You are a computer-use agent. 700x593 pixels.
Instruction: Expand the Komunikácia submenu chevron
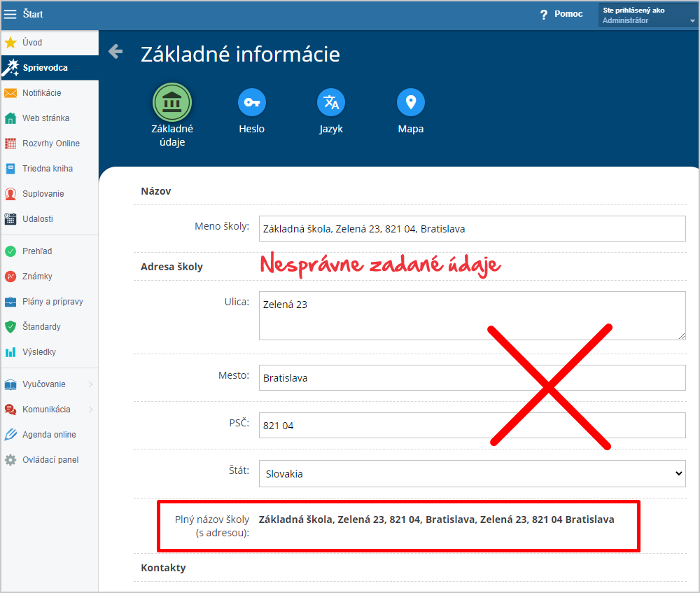[x=90, y=410]
